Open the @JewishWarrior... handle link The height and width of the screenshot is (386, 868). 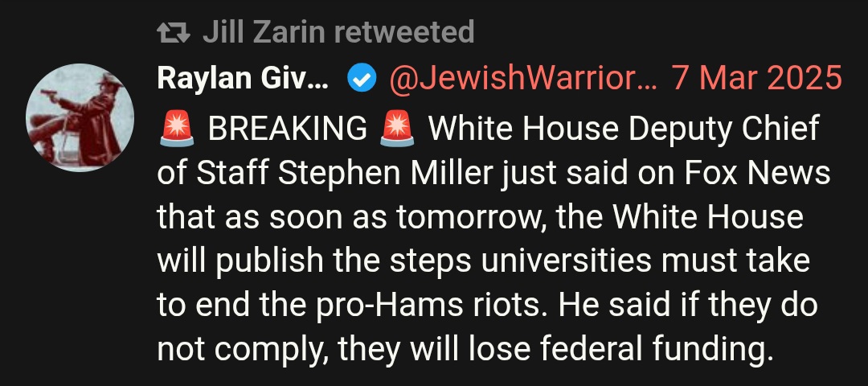pyautogui.click(x=522, y=78)
